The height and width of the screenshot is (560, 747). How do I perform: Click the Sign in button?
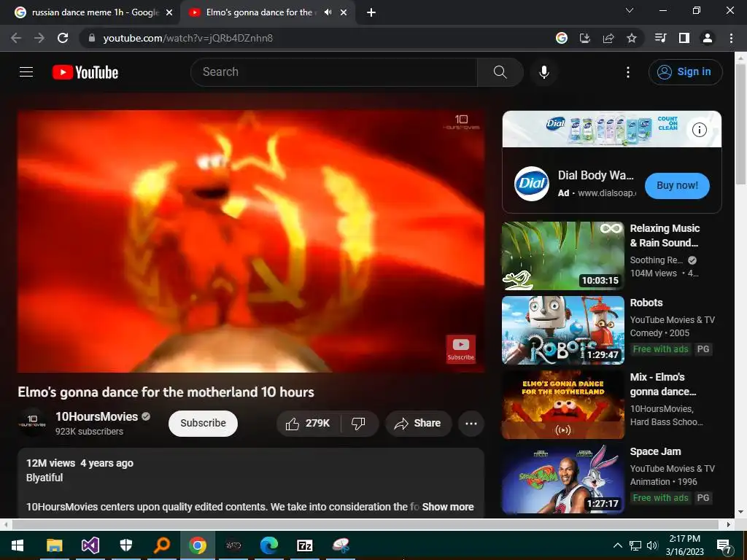686,72
